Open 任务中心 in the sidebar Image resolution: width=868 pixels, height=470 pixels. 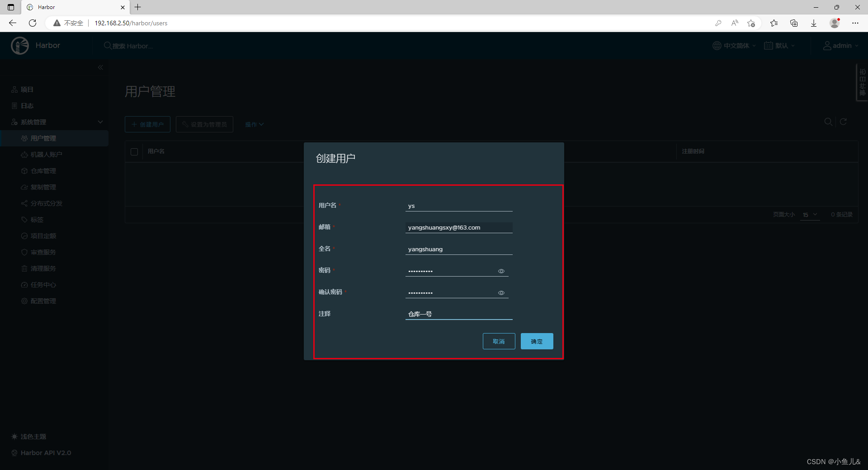pyautogui.click(x=43, y=285)
